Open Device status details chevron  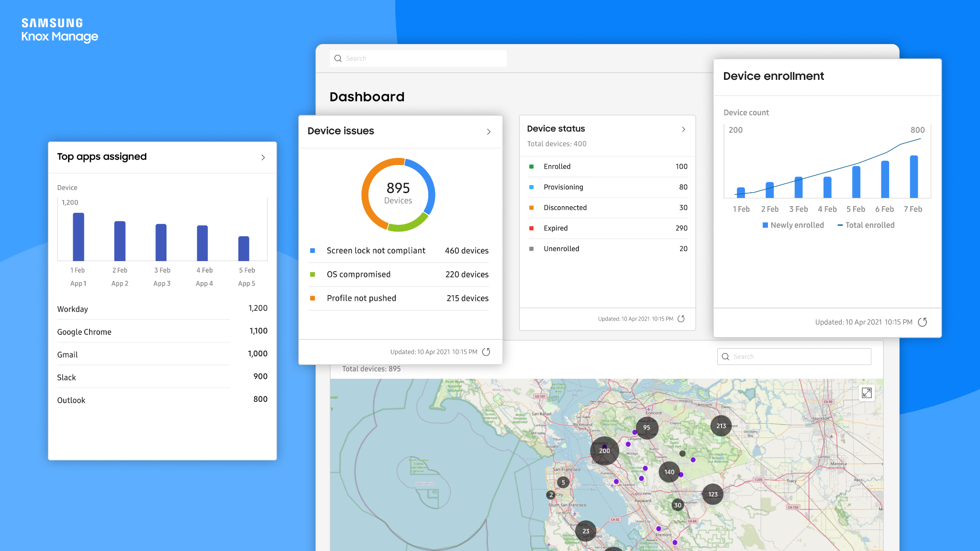coord(683,129)
